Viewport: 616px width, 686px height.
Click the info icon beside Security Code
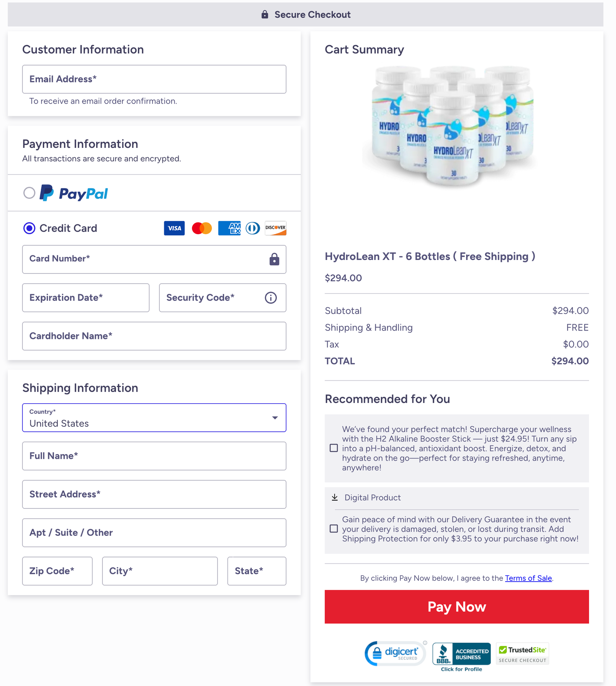coord(271,297)
